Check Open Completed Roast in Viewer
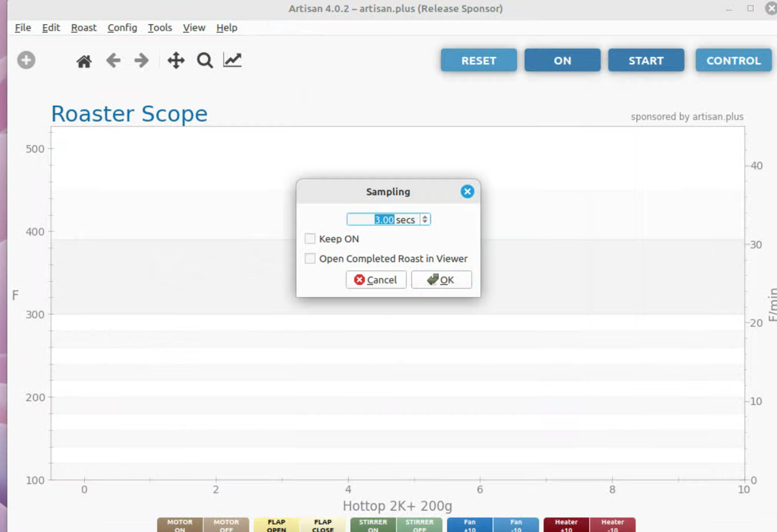 [x=310, y=258]
